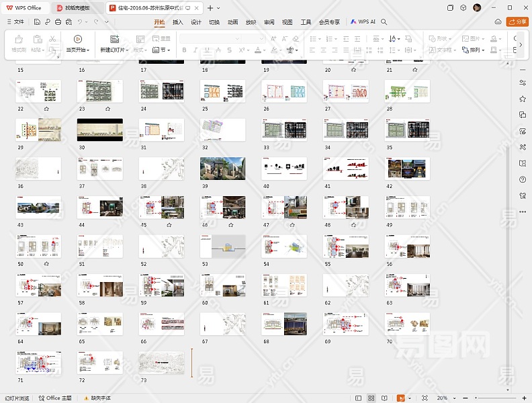This screenshot has height=403, width=532.
Task: Click the orange 分享 share button
Action: coord(519,22)
